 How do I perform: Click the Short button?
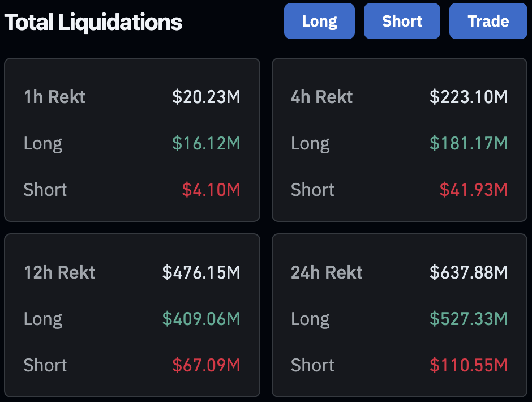(402, 21)
